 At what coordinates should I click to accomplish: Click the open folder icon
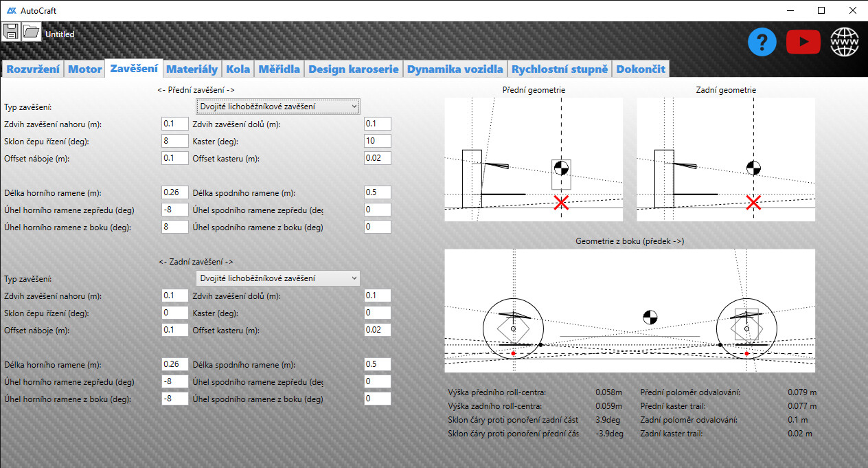[32, 32]
